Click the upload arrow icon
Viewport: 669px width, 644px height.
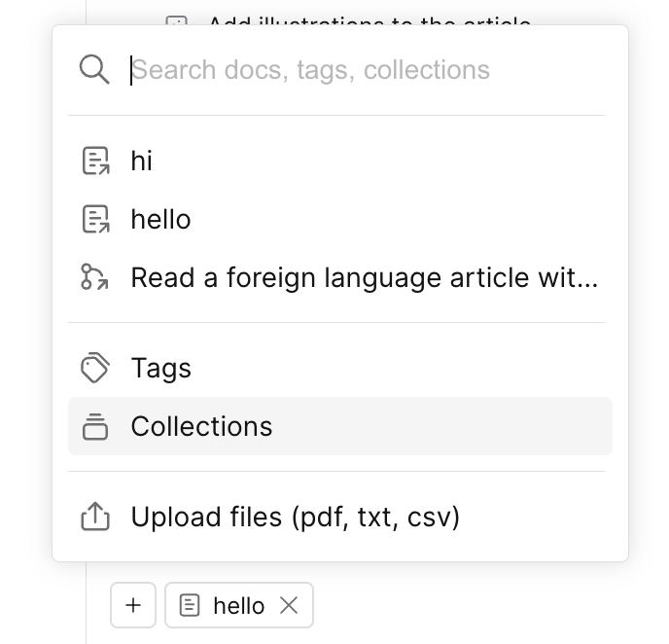point(94,517)
